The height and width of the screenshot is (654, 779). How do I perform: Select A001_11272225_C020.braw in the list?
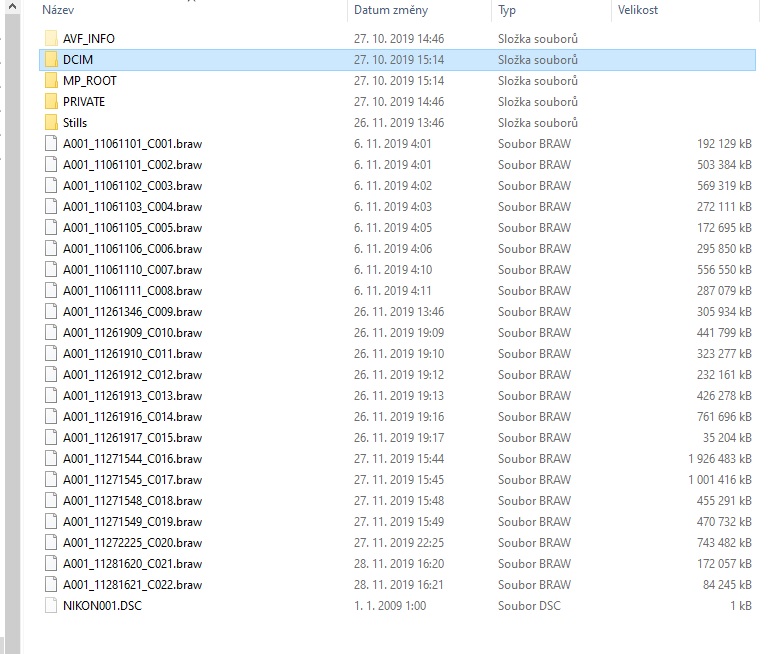pos(132,543)
